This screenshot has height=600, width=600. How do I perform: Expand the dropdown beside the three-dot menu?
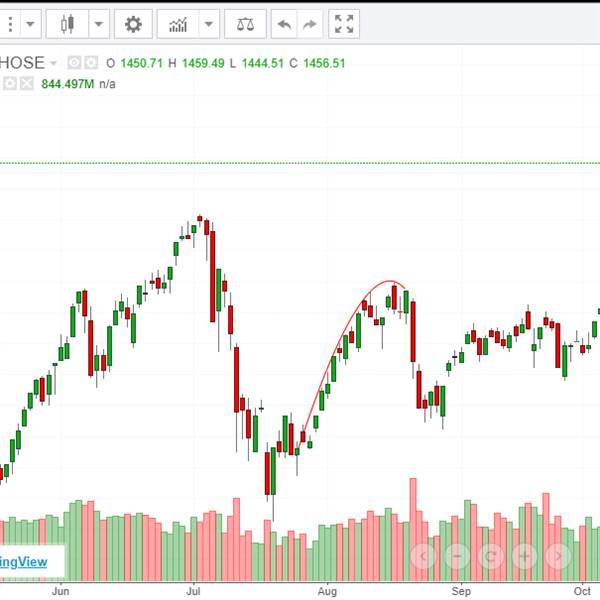pyautogui.click(x=30, y=24)
